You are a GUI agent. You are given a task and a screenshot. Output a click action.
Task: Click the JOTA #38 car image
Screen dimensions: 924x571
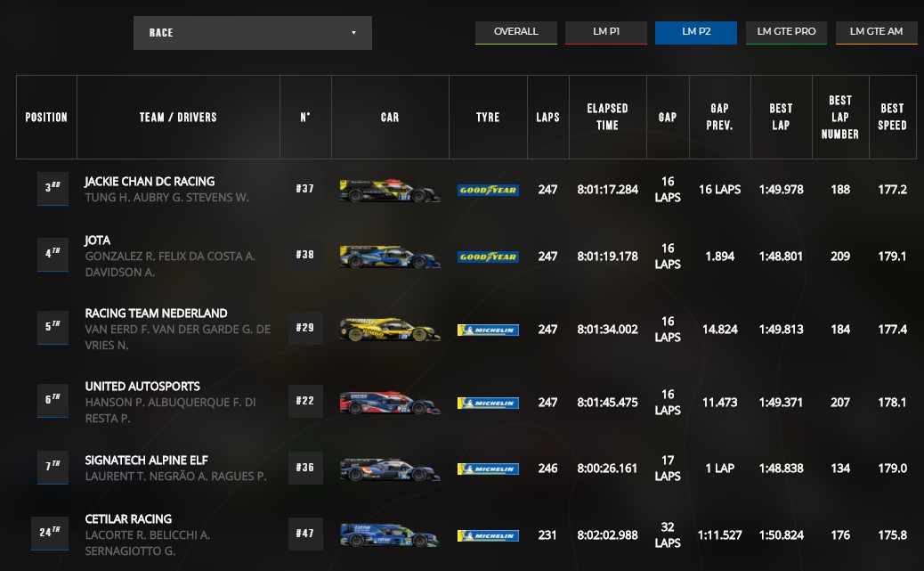(x=390, y=257)
